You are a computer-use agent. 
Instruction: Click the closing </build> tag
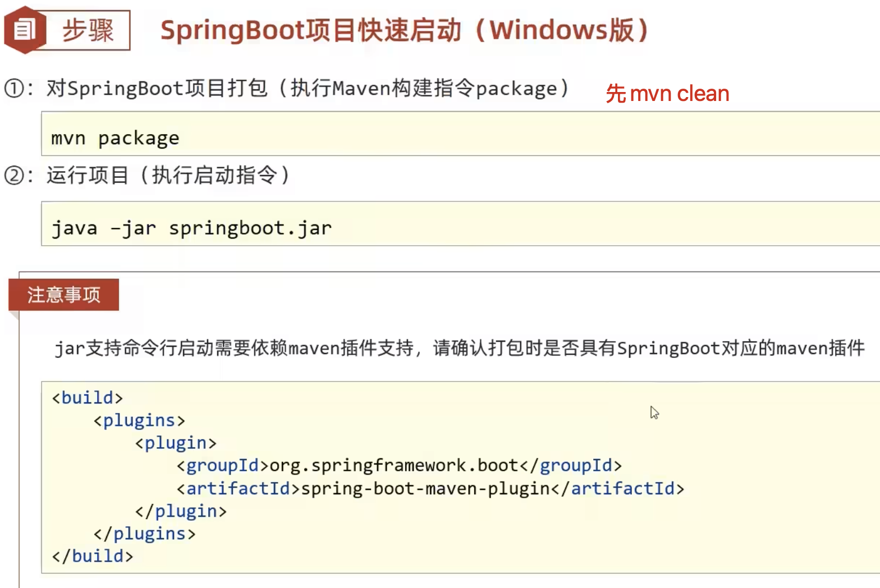[93, 556]
